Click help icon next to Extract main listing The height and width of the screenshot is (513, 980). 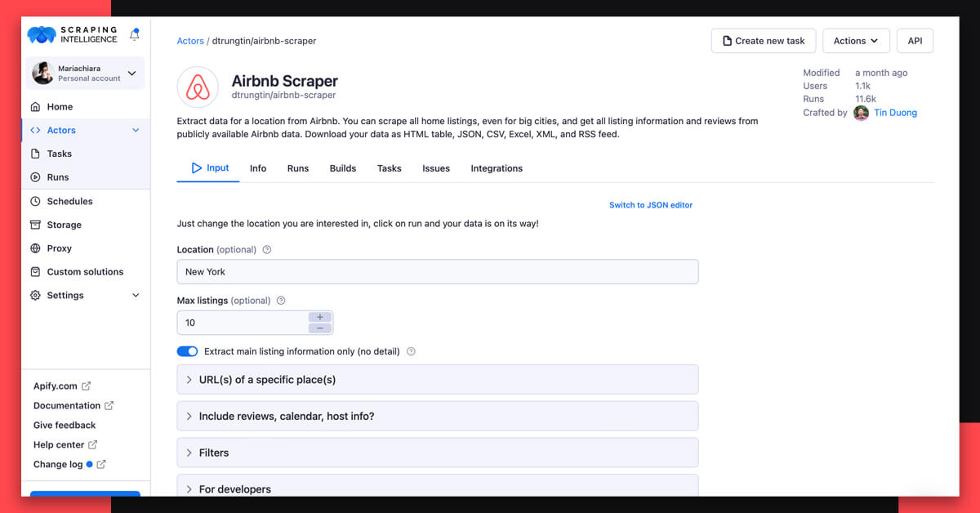(411, 352)
